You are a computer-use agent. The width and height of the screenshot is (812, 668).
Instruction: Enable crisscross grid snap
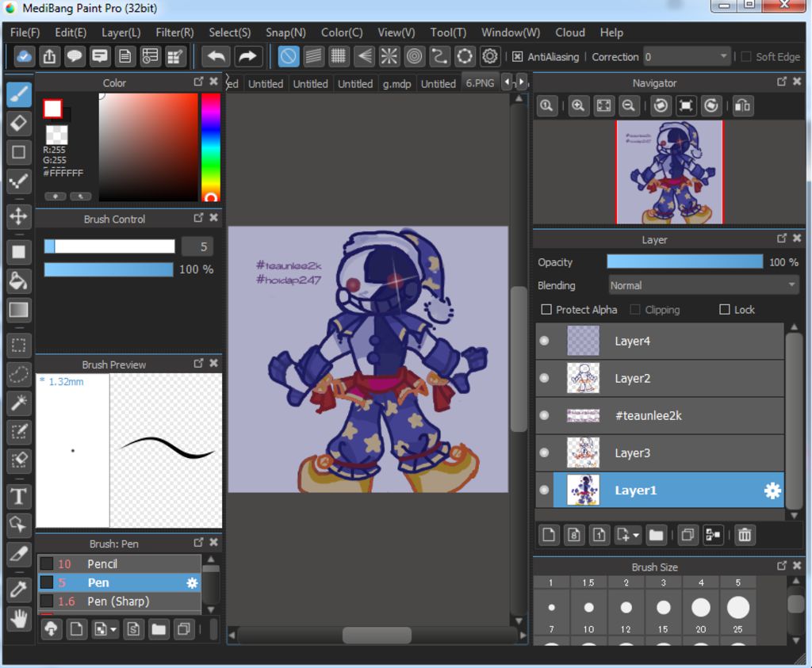point(338,56)
